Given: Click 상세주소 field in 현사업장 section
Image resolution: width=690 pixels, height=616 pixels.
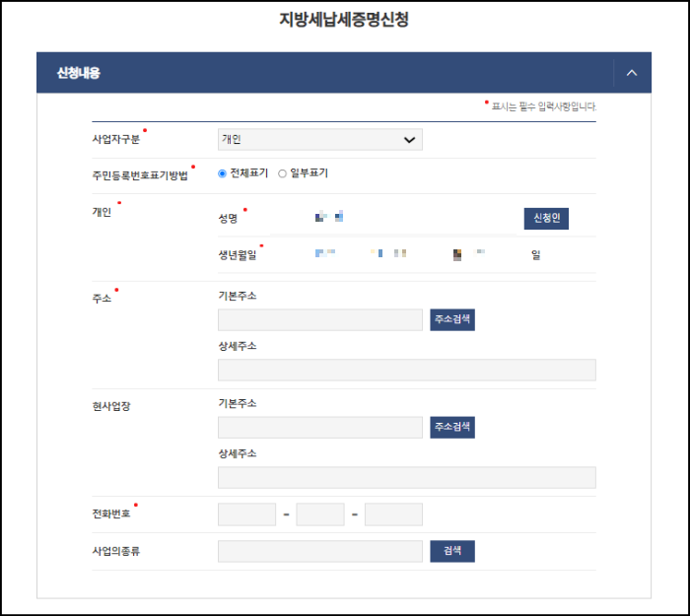Looking at the screenshot, I should [406, 477].
